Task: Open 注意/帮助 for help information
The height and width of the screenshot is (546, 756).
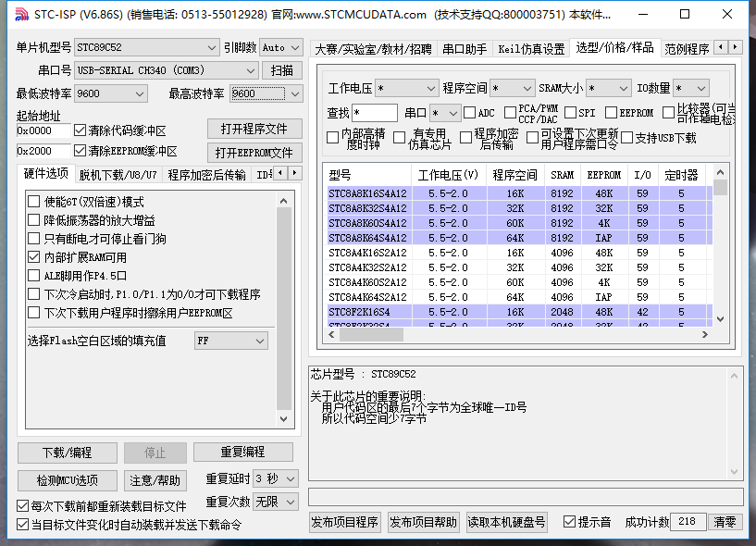Action: click(x=155, y=480)
